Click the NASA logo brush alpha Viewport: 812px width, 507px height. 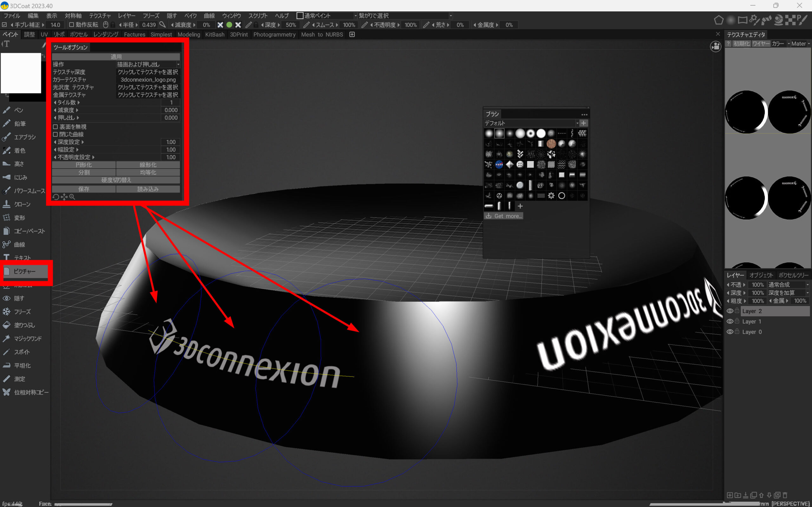point(499,164)
